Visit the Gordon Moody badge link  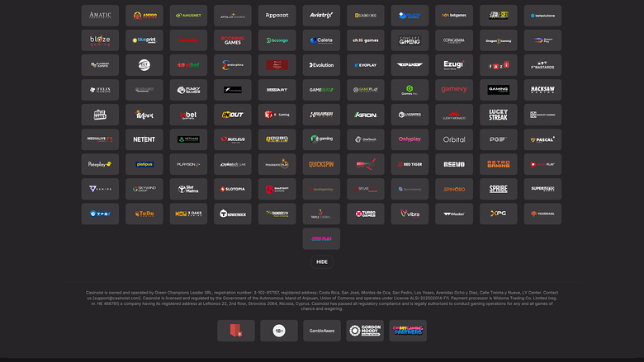(365, 331)
